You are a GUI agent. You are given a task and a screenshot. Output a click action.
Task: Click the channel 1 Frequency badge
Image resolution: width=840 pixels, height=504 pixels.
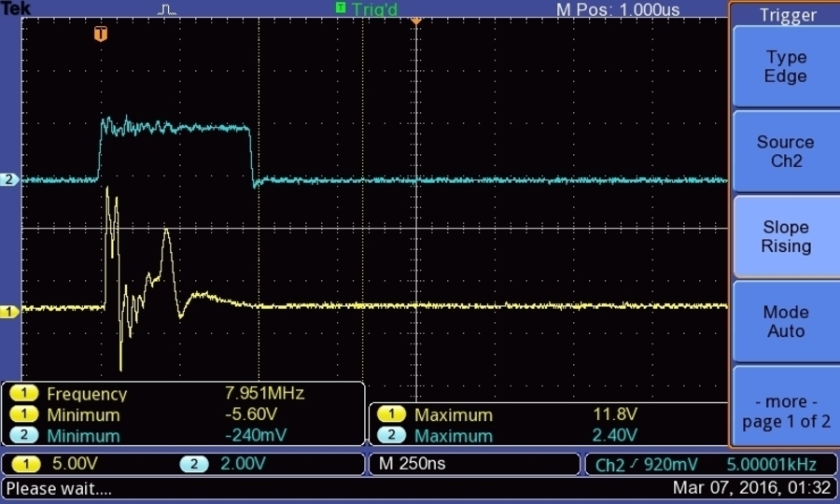(x=23, y=394)
